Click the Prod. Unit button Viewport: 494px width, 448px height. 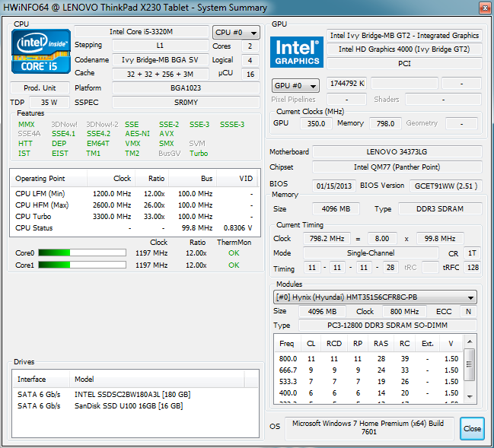click(42, 87)
